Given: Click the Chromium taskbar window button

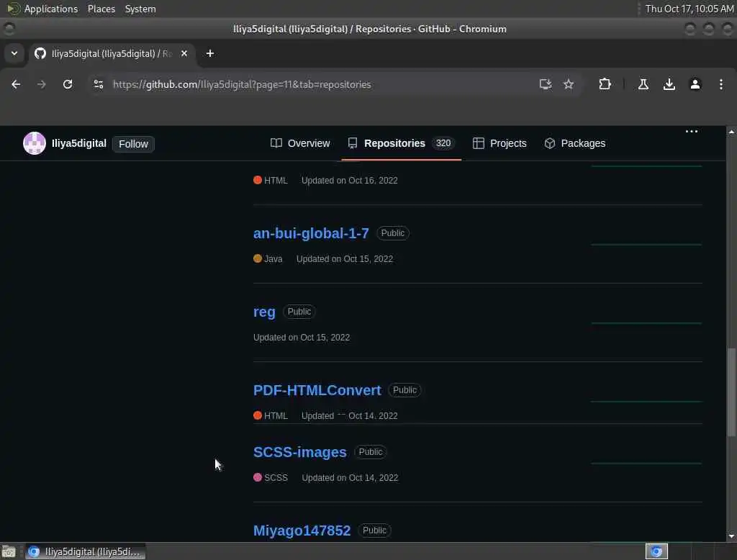Looking at the screenshot, I should (85, 551).
